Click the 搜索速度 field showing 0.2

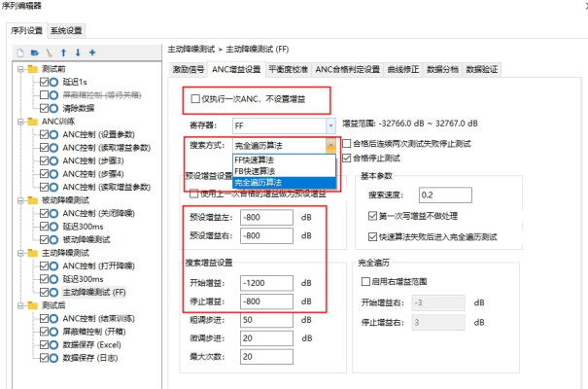445,194
